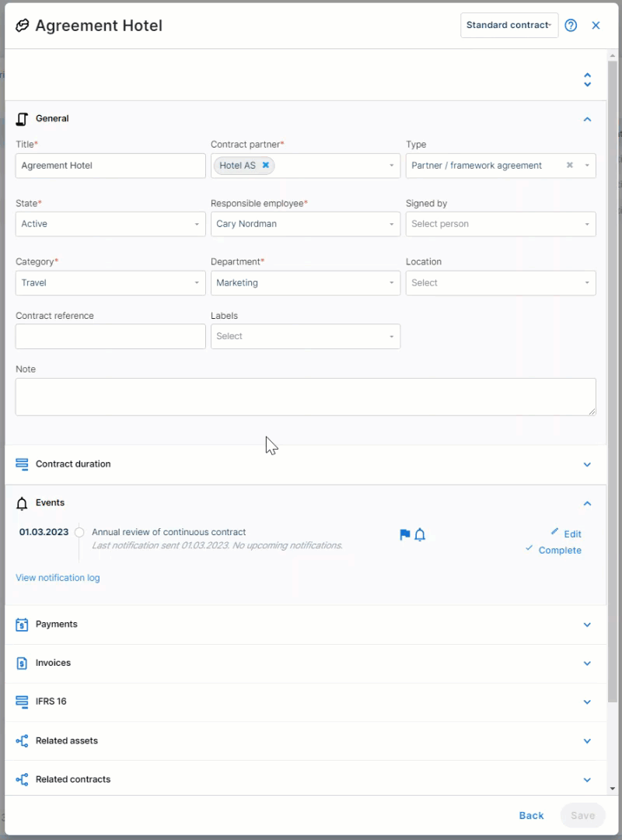622x840 pixels.
Task: Expand the Contract duration section
Action: pos(306,464)
